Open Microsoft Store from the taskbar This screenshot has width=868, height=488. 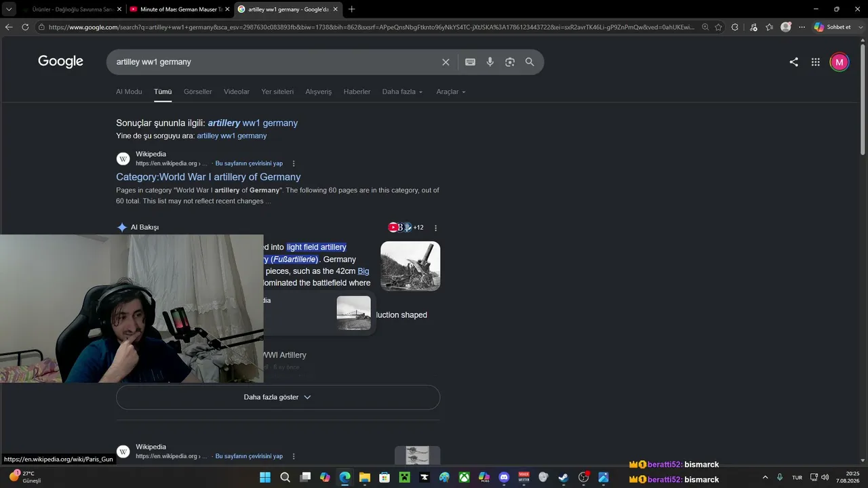tap(384, 477)
